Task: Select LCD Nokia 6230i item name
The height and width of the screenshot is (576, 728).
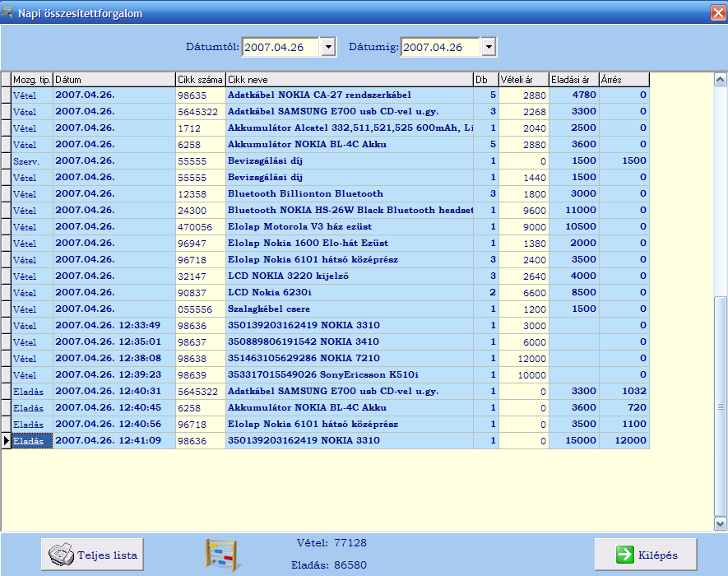Action: (x=350, y=293)
